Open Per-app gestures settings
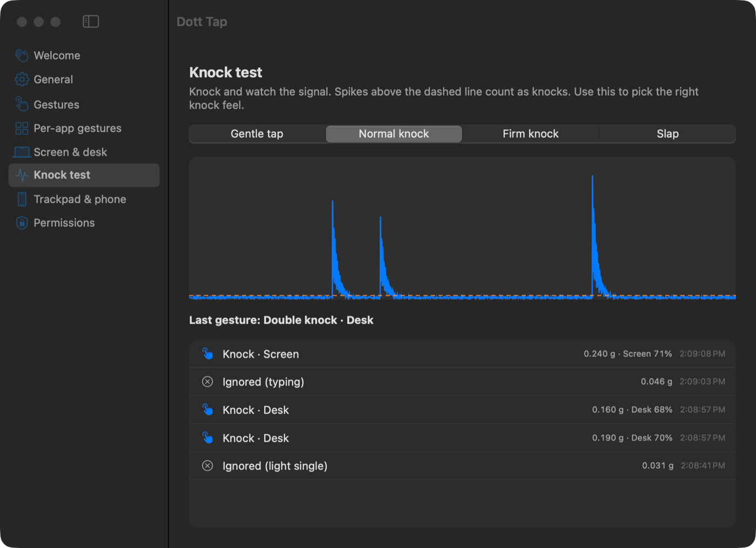Image resolution: width=756 pixels, height=548 pixels. (x=84, y=128)
